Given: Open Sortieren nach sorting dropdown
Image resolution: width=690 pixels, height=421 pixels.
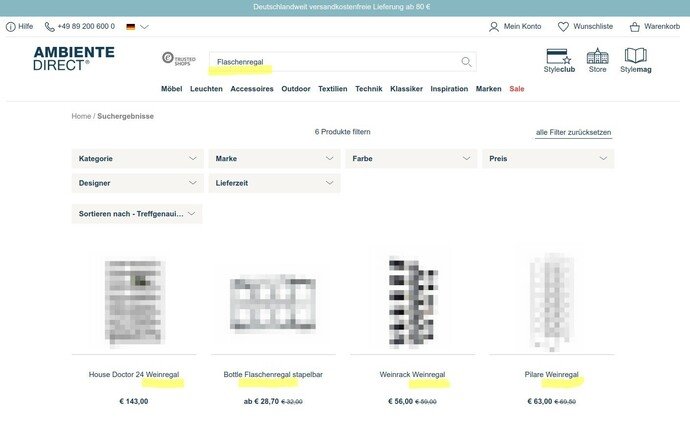Looking at the screenshot, I should point(138,214).
